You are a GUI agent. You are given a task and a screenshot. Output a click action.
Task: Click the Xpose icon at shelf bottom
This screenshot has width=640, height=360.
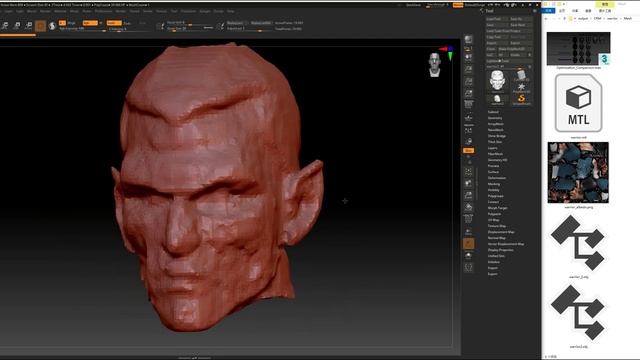(468, 267)
